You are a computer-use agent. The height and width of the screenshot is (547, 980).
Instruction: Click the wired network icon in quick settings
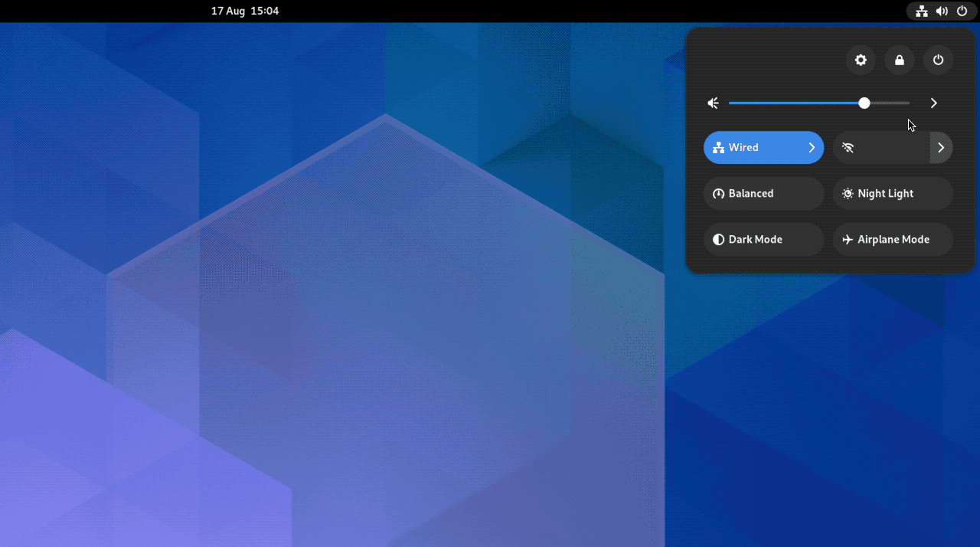719,147
